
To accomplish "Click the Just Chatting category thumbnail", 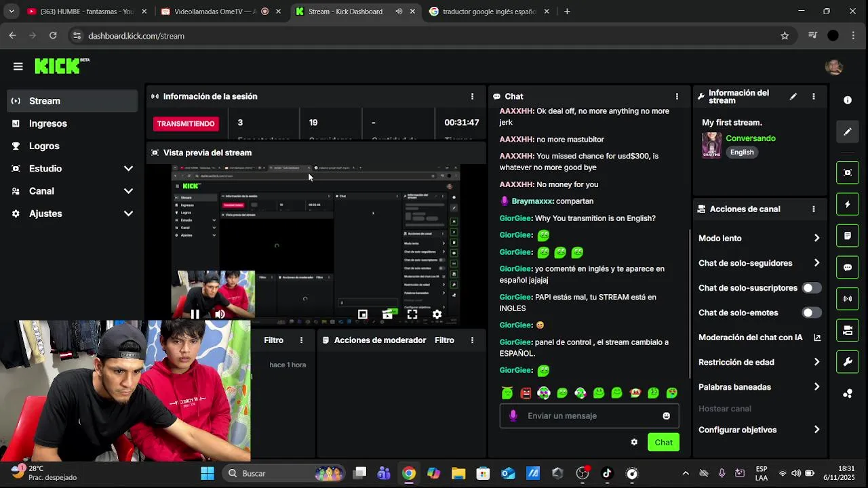I will [711, 145].
